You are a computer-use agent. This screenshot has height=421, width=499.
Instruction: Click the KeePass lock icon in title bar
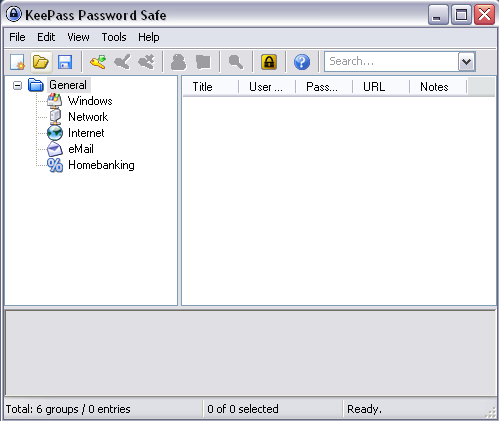(x=14, y=15)
